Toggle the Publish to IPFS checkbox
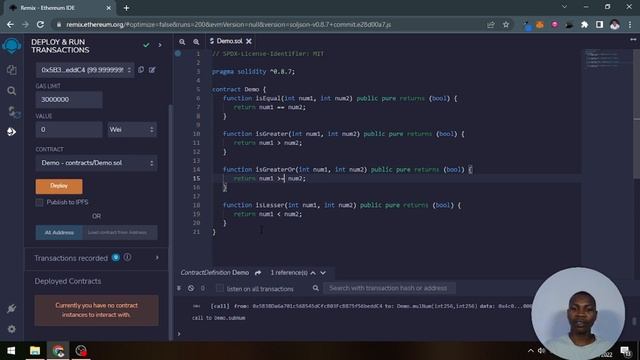 [39, 202]
